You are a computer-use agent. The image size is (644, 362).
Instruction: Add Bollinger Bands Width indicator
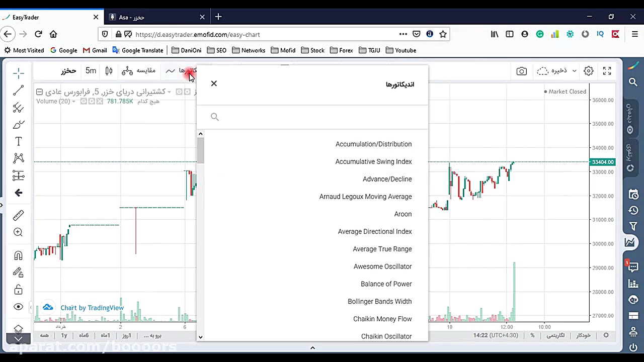coord(379,302)
